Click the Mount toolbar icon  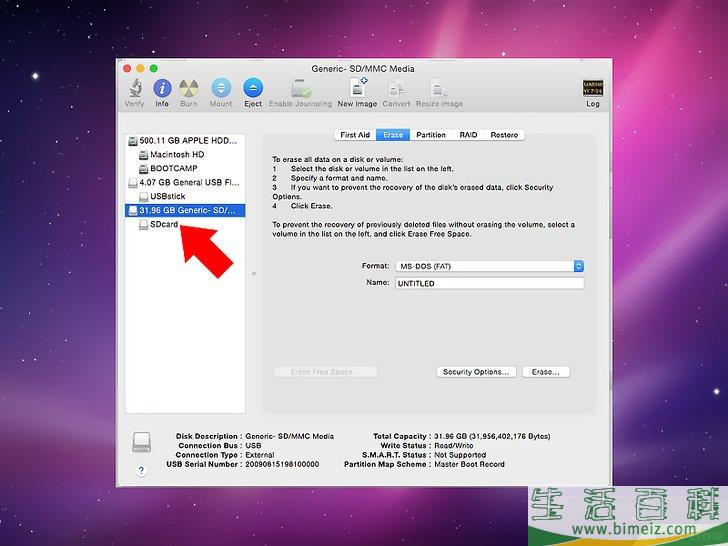(x=221, y=88)
